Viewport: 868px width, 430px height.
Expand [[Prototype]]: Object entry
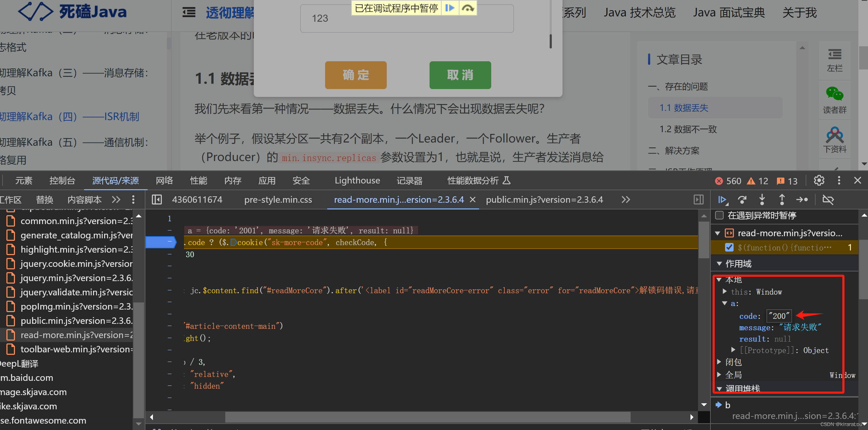733,350
